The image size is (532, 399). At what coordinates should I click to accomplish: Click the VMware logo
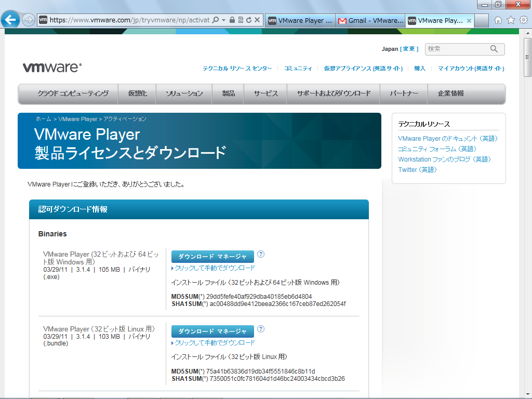[x=52, y=67]
